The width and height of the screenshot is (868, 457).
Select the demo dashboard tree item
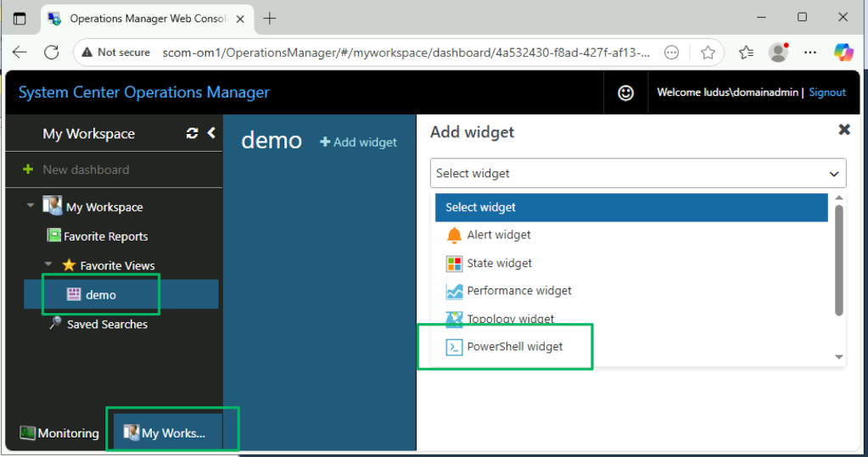coord(100,295)
